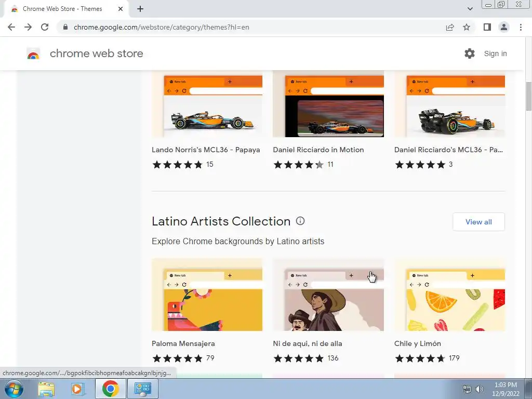This screenshot has width=532, height=399.
Task: Open Windows Media Player from the taskbar
Action: tap(77, 389)
